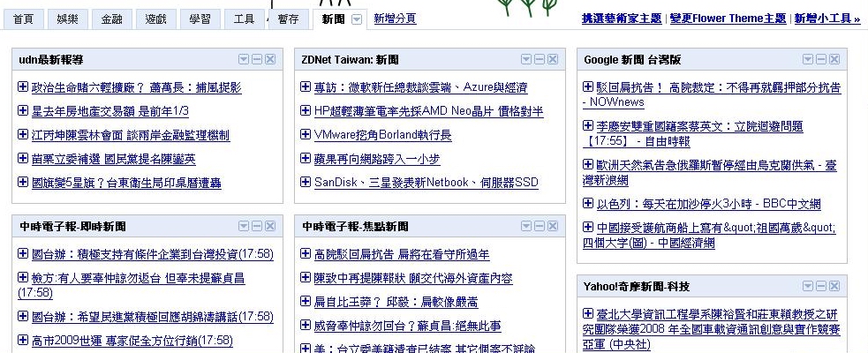Close the Google 新聞 台灣版 gadget

click(x=834, y=59)
